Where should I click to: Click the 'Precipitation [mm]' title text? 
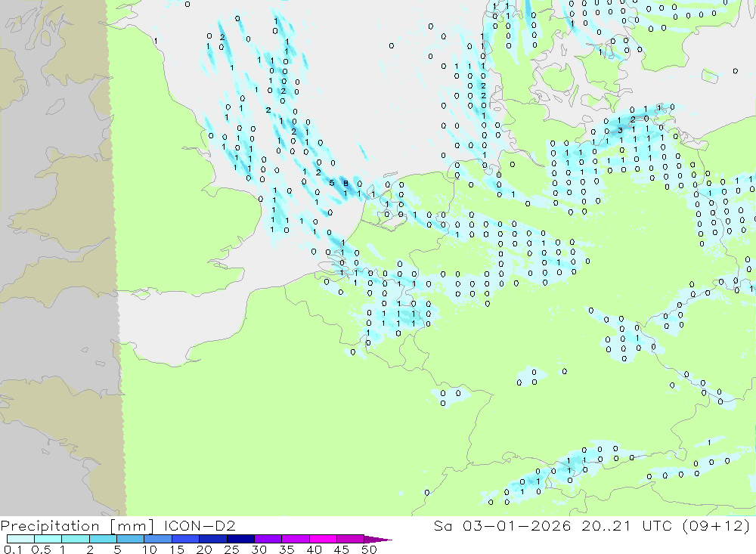[77, 526]
